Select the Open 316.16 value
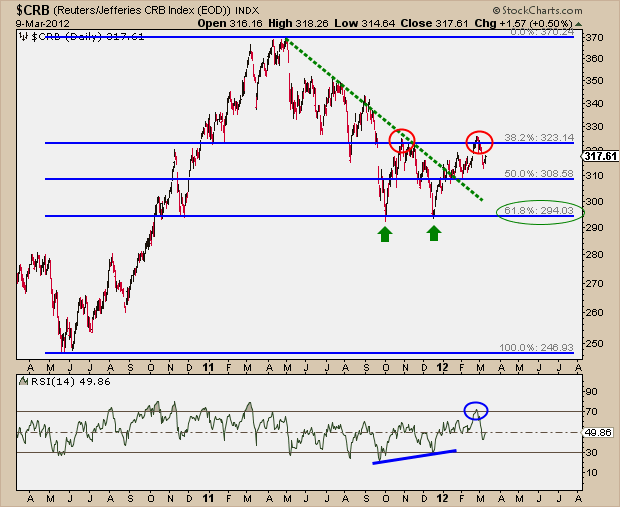 [230, 23]
